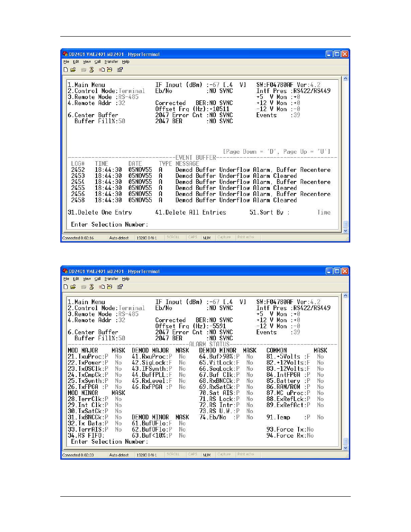Click scrollbar thumb in Alarm Status window
The height and width of the screenshot is (532, 411).
(345, 441)
